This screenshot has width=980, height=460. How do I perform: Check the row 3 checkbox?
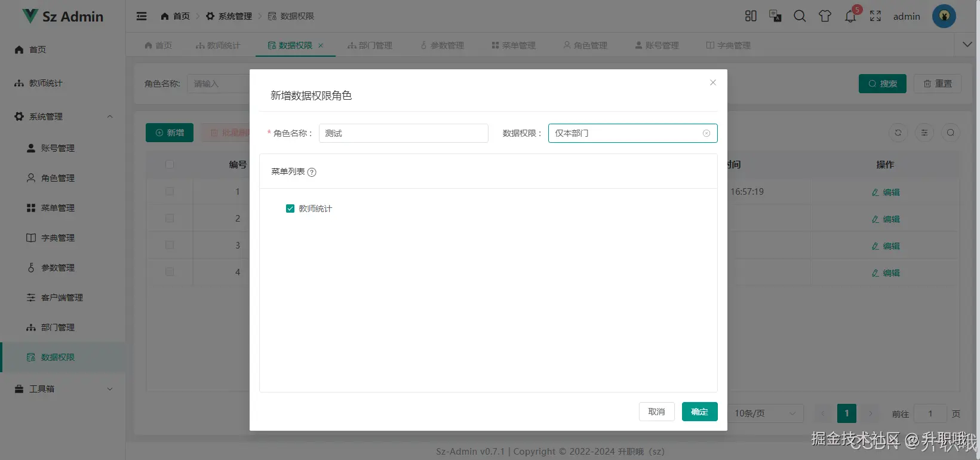tap(170, 245)
